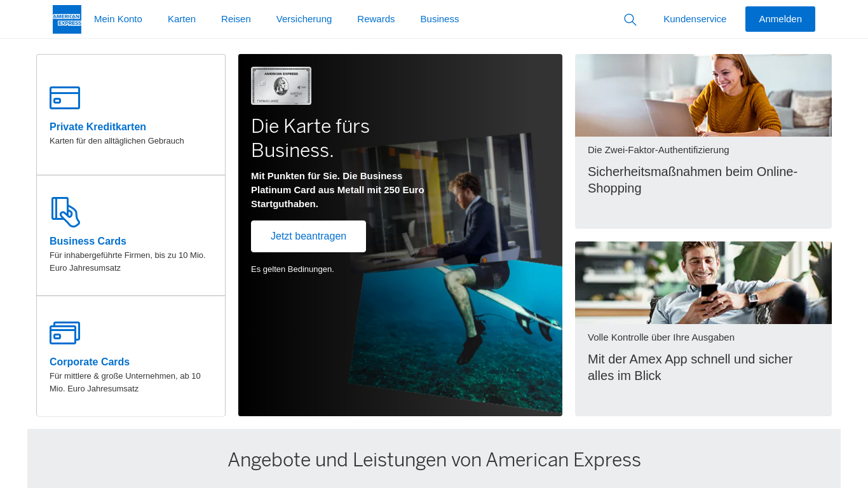This screenshot has height=488, width=868.
Task: Open the Karten menu
Action: tap(182, 19)
